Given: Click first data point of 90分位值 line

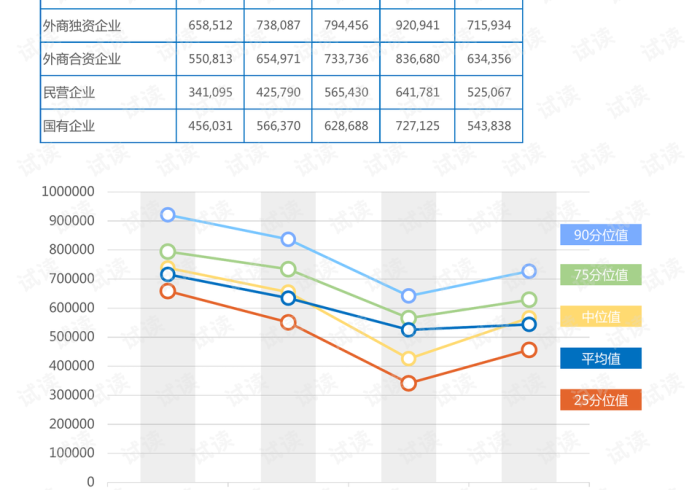Looking at the screenshot, I should pos(168,215).
